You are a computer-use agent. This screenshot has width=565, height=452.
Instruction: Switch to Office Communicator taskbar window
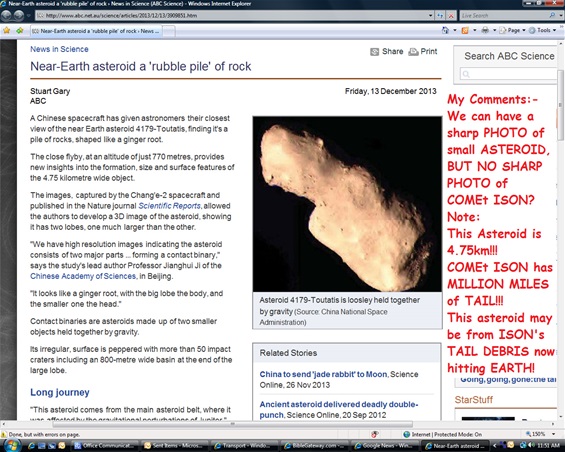point(104,446)
